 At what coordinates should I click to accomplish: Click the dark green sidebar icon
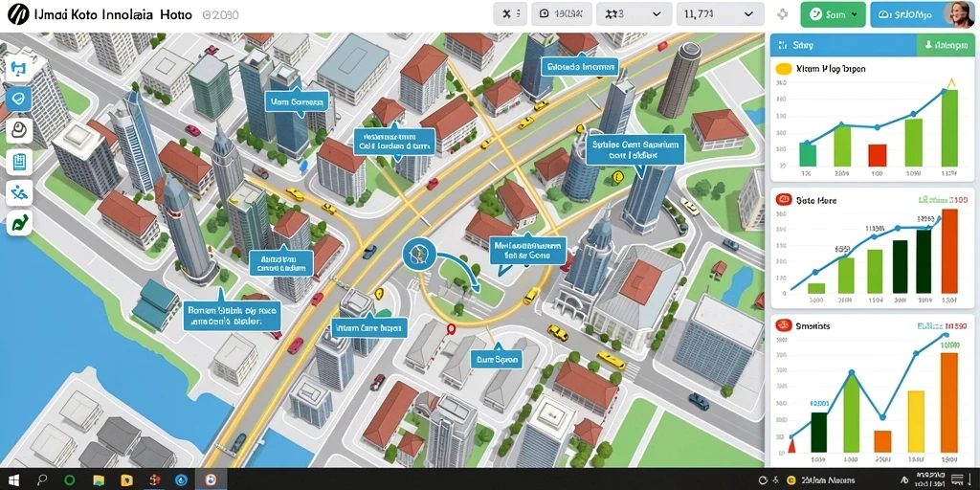[19, 224]
